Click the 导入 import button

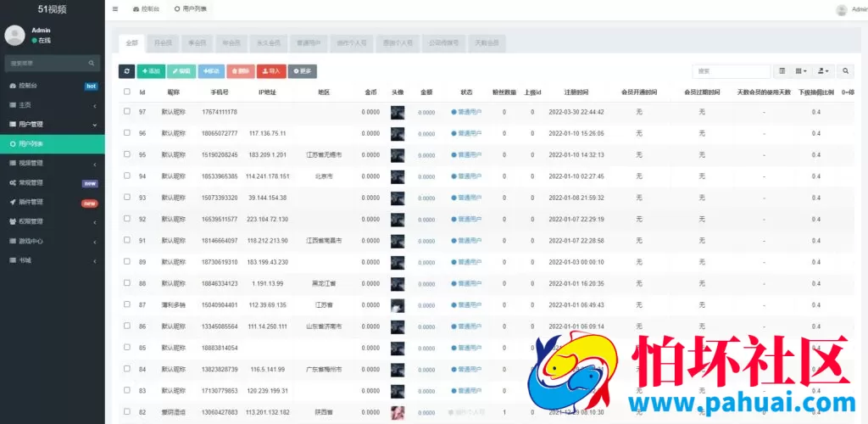[271, 71]
